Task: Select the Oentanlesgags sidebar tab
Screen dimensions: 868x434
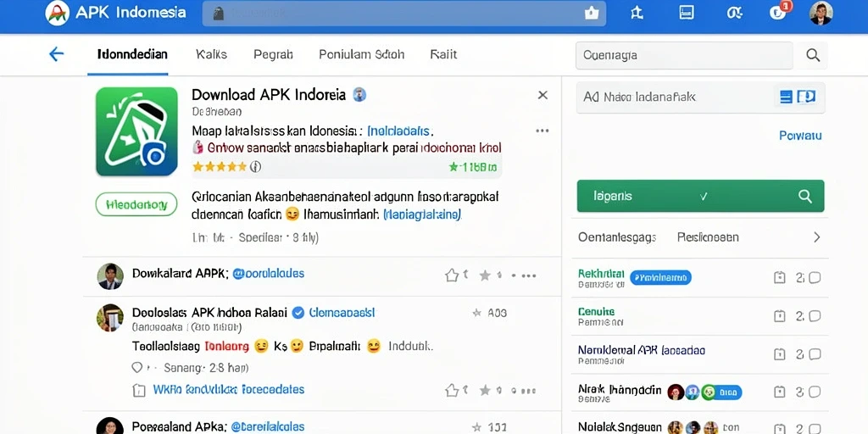Action: pos(617,237)
